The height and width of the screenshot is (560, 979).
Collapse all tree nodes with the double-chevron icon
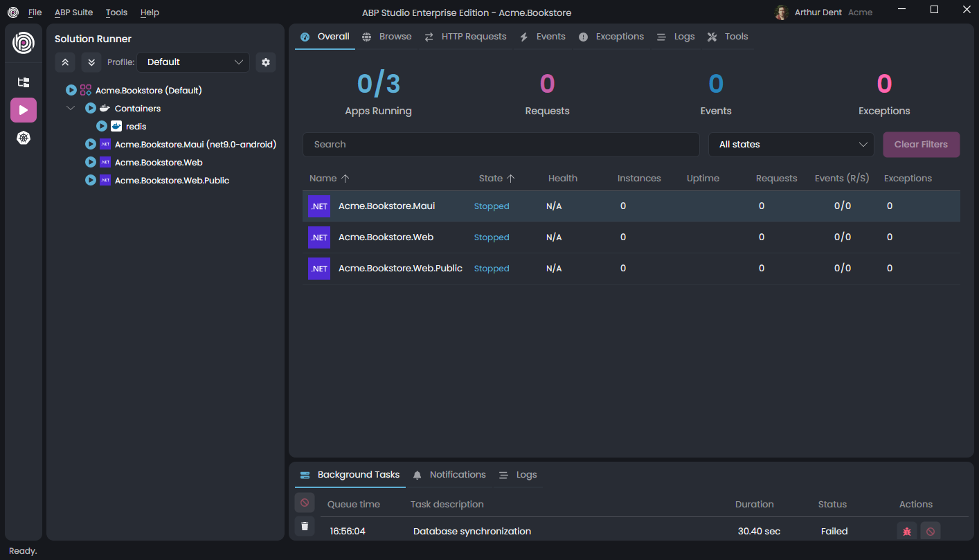click(65, 62)
